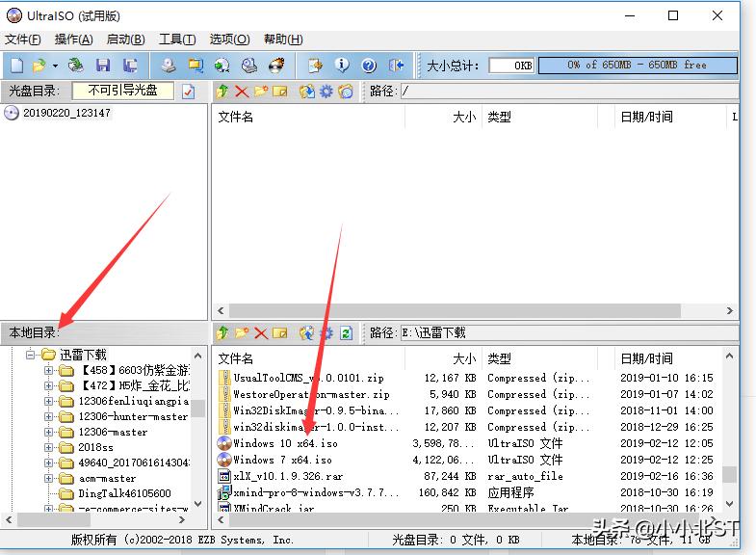Screen dimensions: 756x555
Task: Click the 大小总计 size field showing 0KB
Action: [511, 66]
